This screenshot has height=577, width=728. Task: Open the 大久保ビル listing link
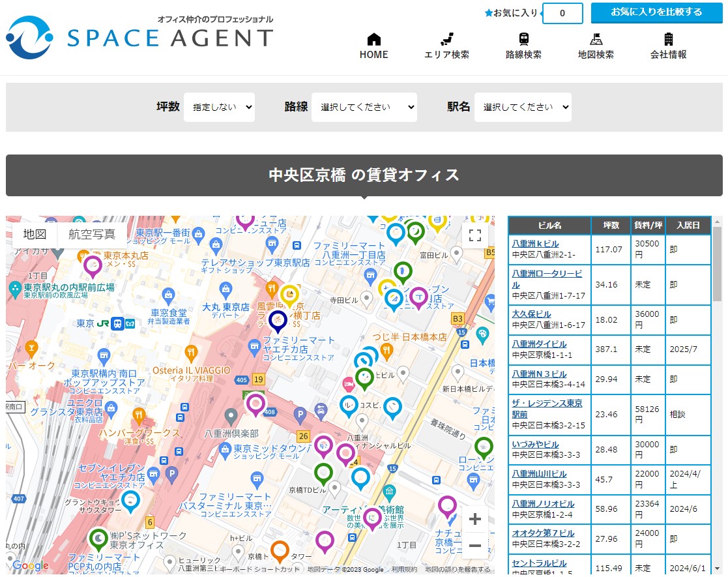[531, 314]
